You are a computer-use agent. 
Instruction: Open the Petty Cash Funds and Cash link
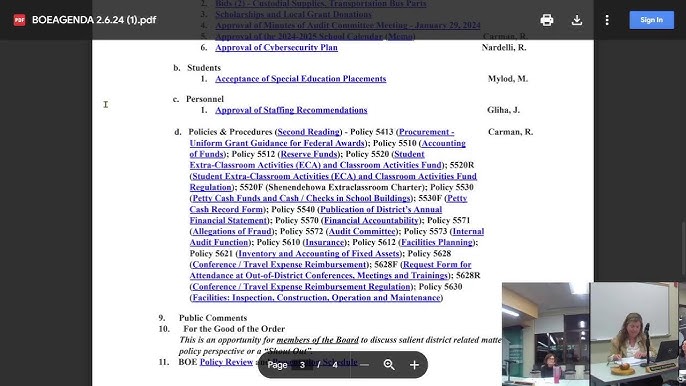tap(301, 198)
